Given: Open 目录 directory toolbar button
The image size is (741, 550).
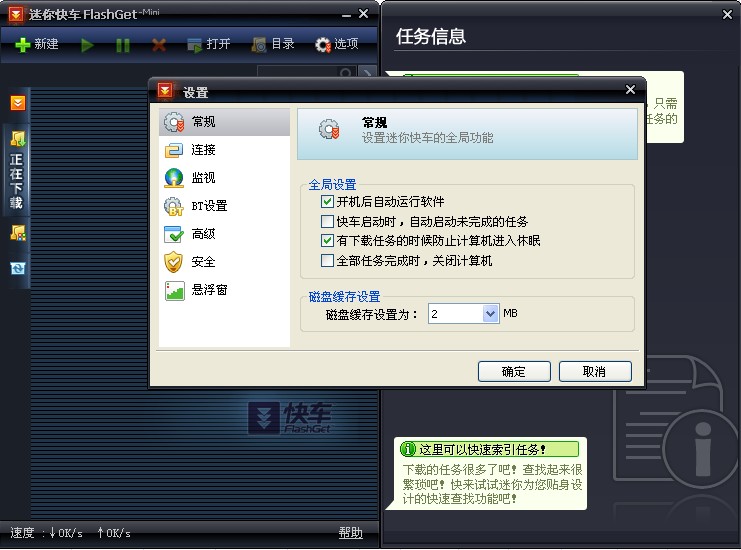Looking at the screenshot, I should click(x=273, y=44).
